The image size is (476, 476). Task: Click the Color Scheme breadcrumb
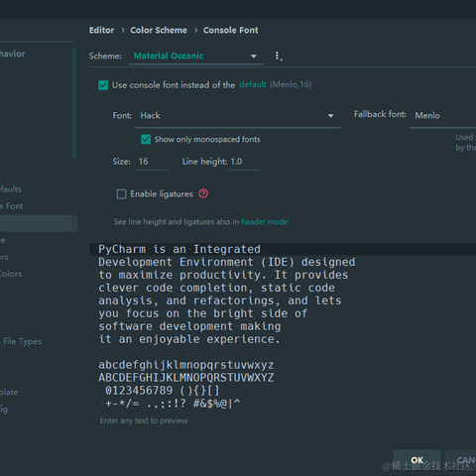(x=159, y=30)
